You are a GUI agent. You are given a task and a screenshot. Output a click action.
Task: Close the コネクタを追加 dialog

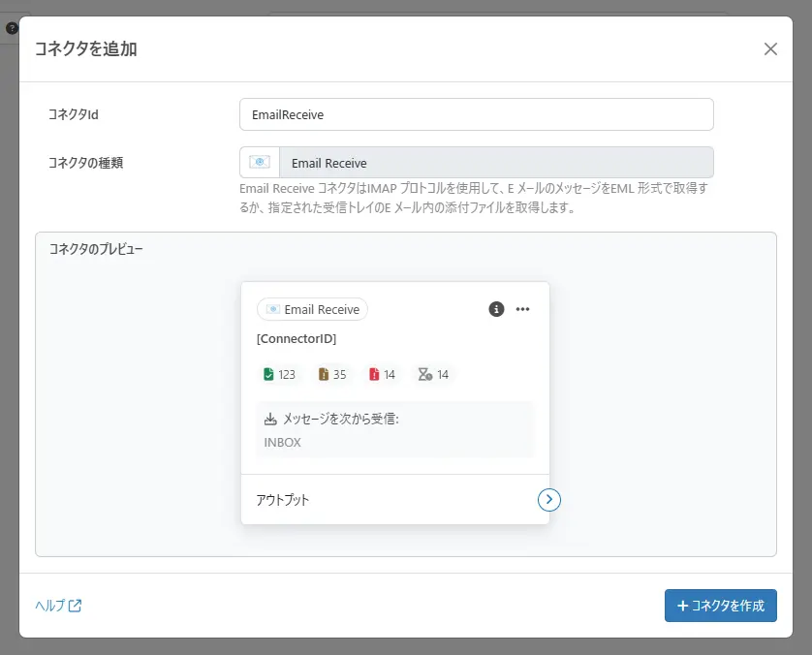(x=770, y=48)
